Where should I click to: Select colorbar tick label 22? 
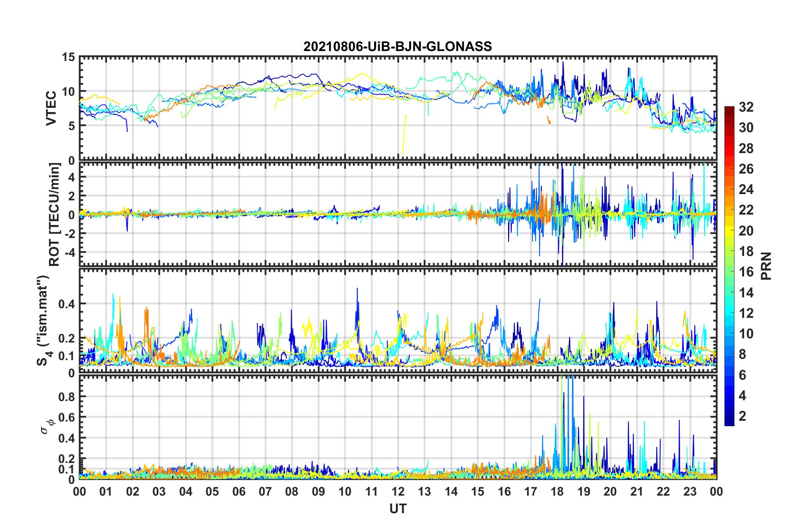pos(746,210)
